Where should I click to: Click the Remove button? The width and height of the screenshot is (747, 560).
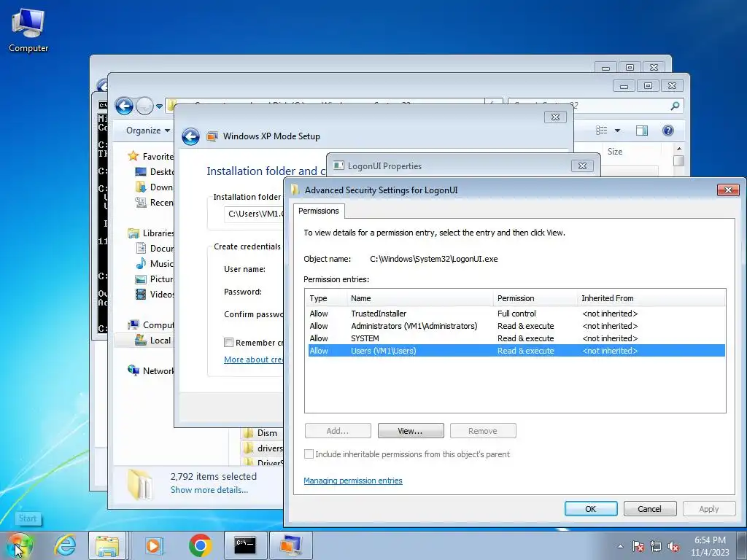point(483,431)
